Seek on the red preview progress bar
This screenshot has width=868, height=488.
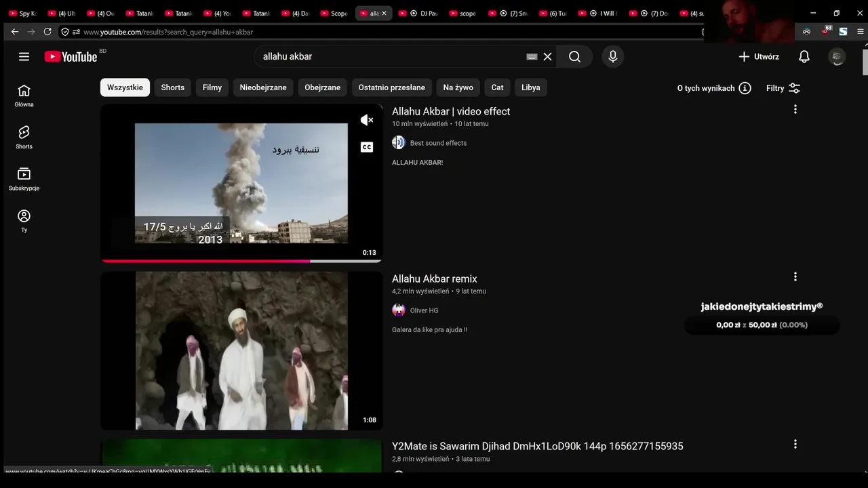241,261
